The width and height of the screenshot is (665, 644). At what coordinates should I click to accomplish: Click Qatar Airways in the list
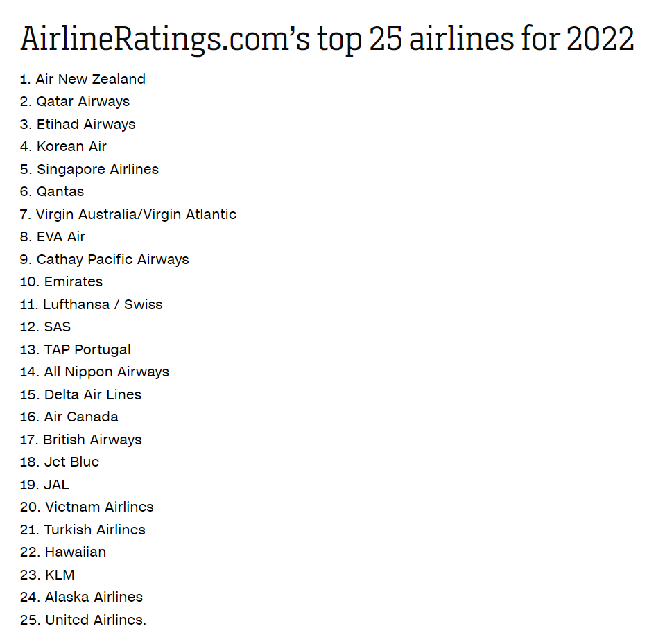pos(75,101)
